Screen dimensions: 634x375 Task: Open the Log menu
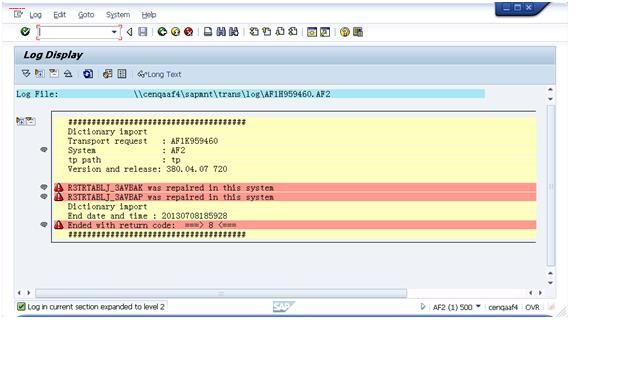click(36, 15)
